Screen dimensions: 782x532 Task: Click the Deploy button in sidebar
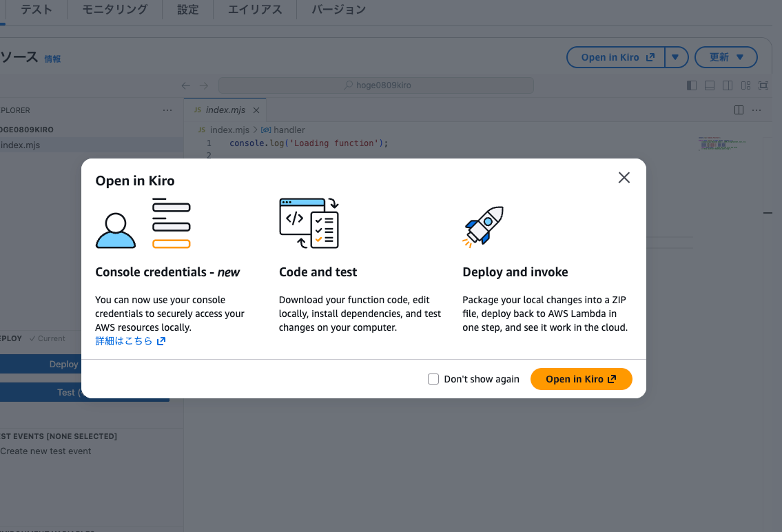pos(41,364)
